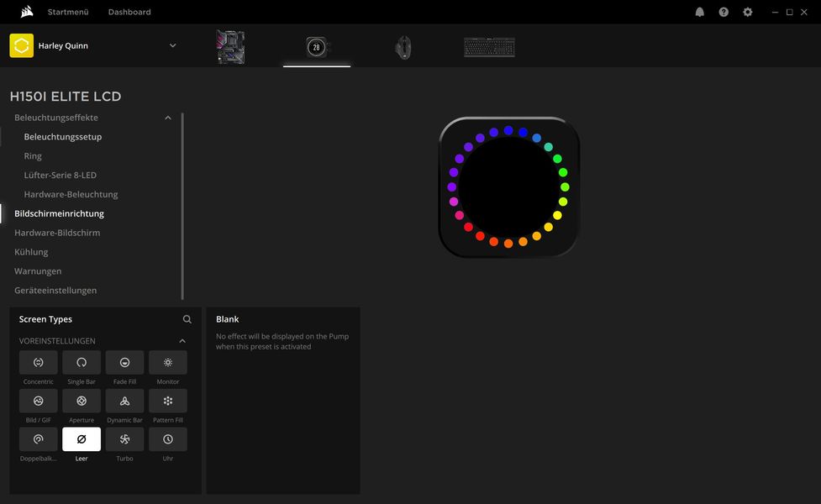Image resolution: width=821 pixels, height=504 pixels.
Task: Open the Harley Quinn profile dropdown
Action: (173, 45)
